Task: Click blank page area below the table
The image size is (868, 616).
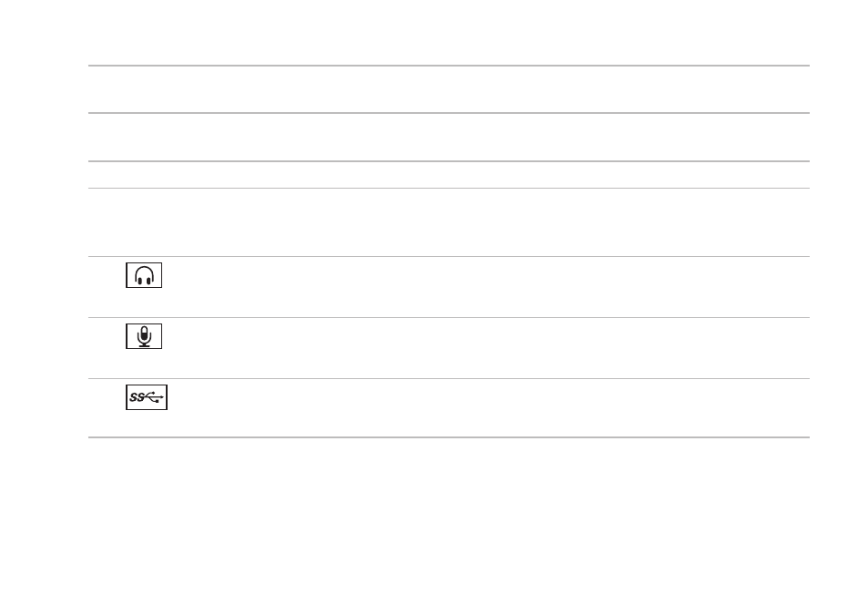Action: 449,527
